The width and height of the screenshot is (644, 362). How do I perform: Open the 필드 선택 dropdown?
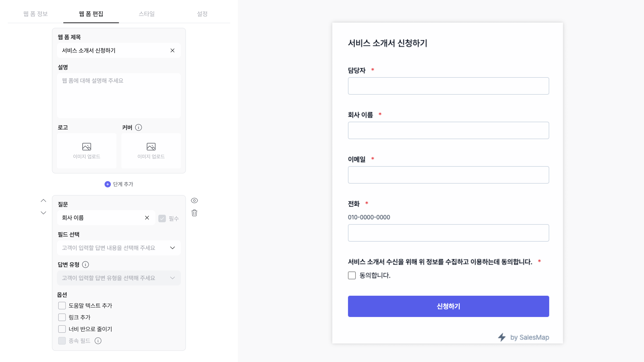click(119, 248)
